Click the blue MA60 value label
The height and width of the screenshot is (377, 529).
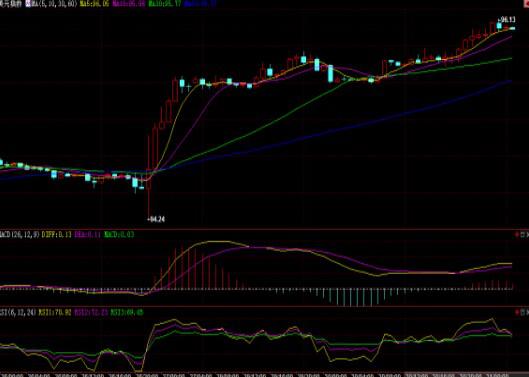pos(200,4)
